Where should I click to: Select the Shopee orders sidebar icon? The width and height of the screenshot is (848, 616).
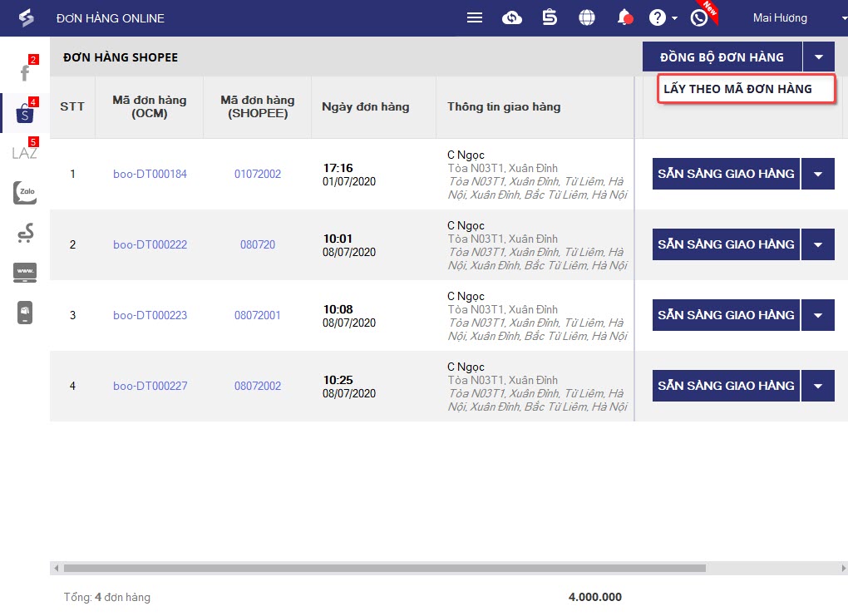coord(25,112)
